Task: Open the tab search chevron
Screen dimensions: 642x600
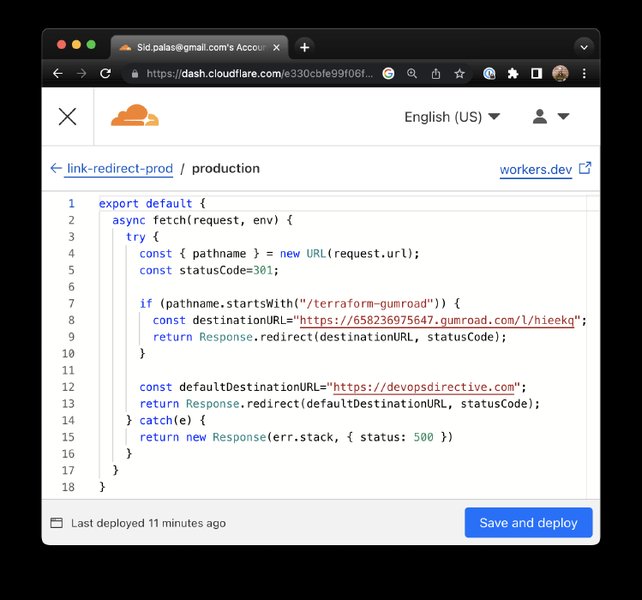Action: [x=584, y=48]
